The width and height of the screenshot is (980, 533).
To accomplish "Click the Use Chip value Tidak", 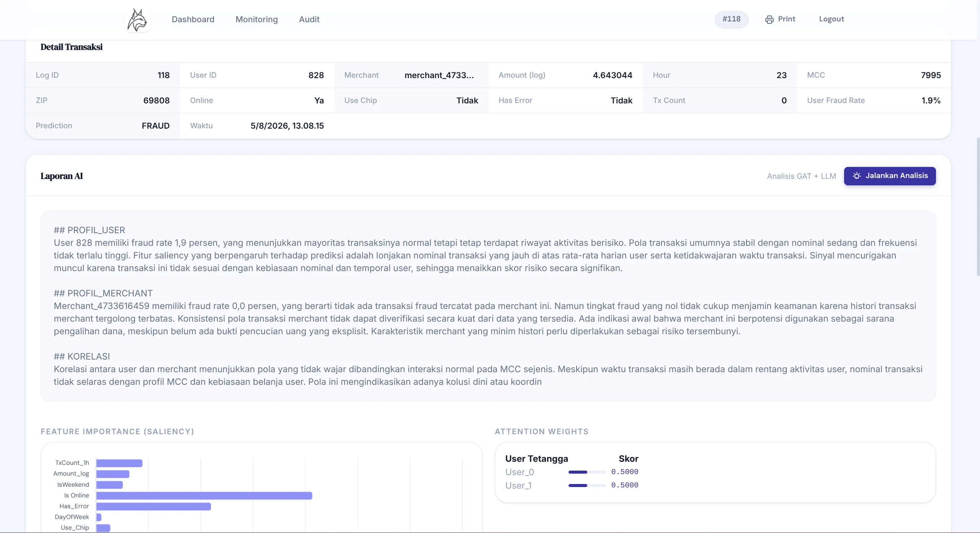I will pos(467,100).
